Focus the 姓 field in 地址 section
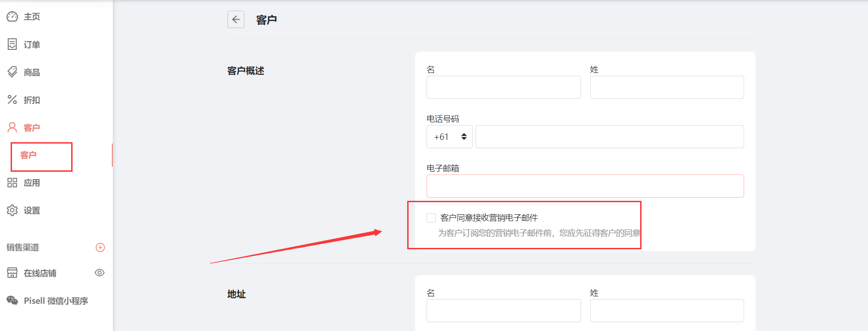The width and height of the screenshot is (868, 331). click(667, 311)
